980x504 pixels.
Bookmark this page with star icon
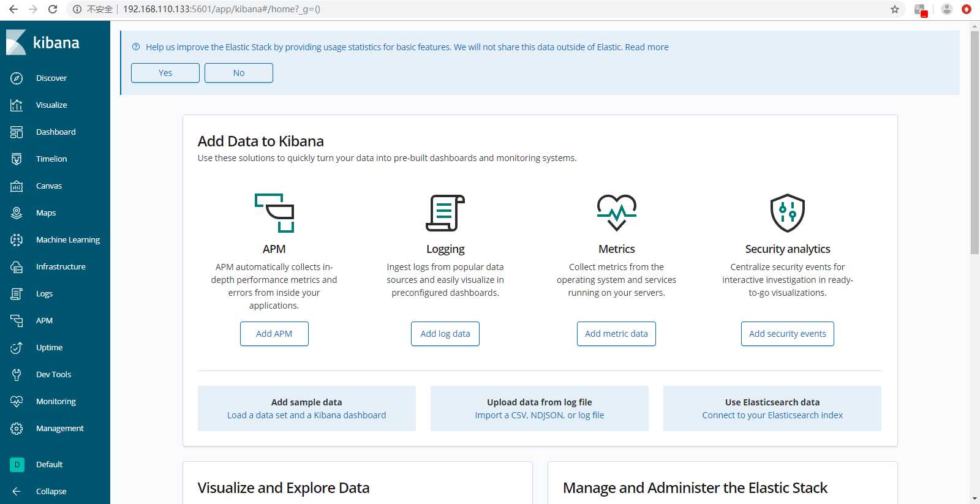pos(895,9)
